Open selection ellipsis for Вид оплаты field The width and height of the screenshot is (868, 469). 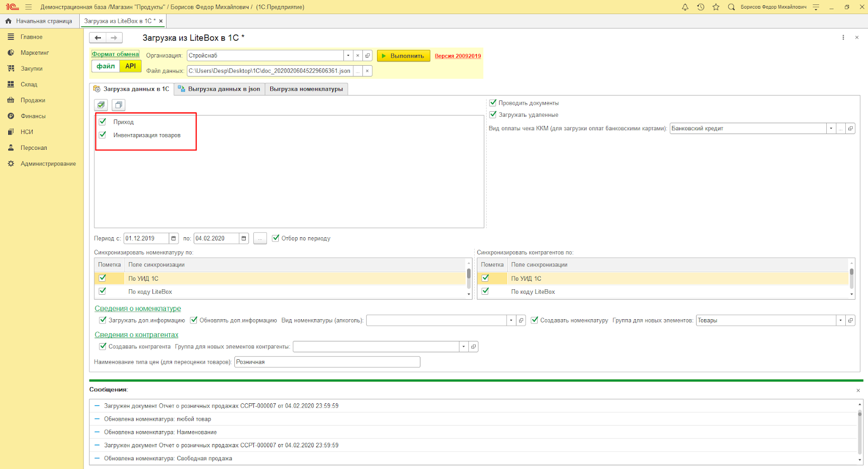(x=841, y=129)
